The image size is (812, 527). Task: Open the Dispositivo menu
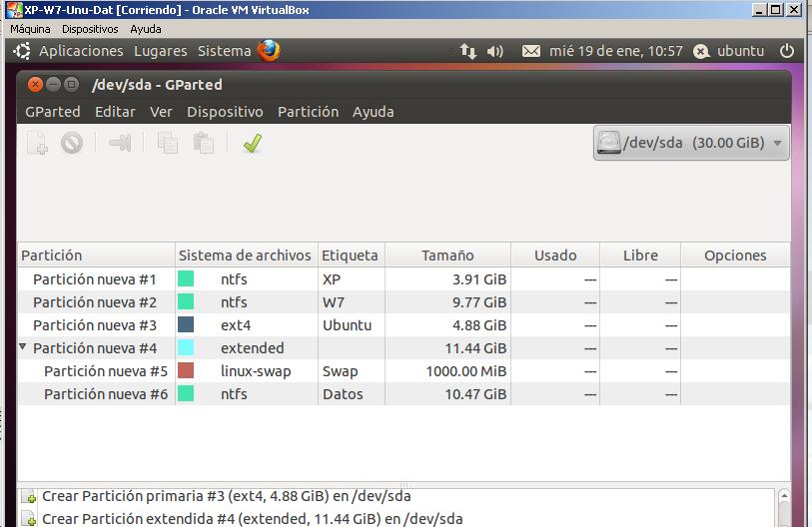(225, 112)
